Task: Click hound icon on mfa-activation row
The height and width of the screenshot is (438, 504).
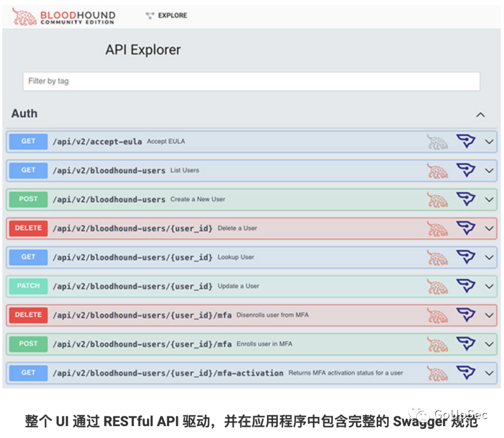Action: click(x=438, y=373)
